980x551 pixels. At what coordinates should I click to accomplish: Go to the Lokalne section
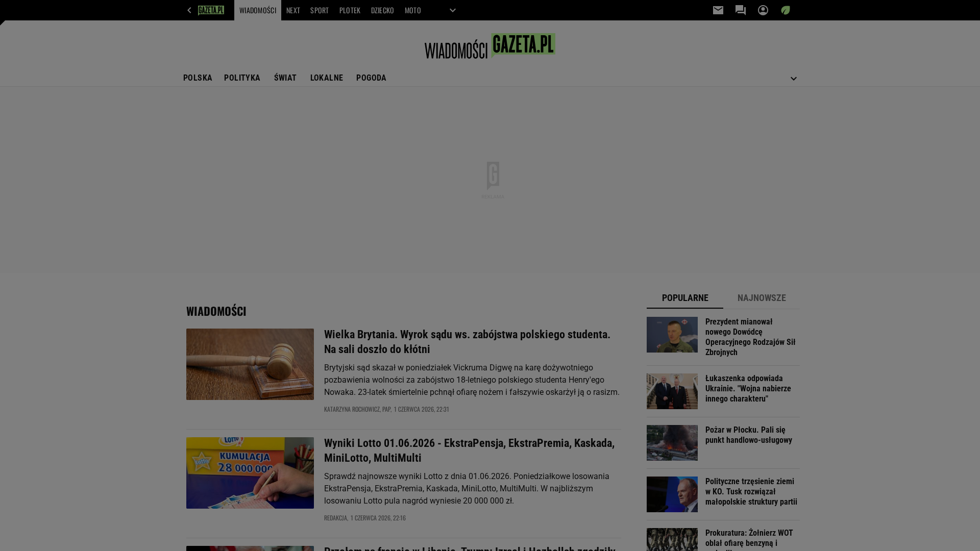(x=327, y=78)
